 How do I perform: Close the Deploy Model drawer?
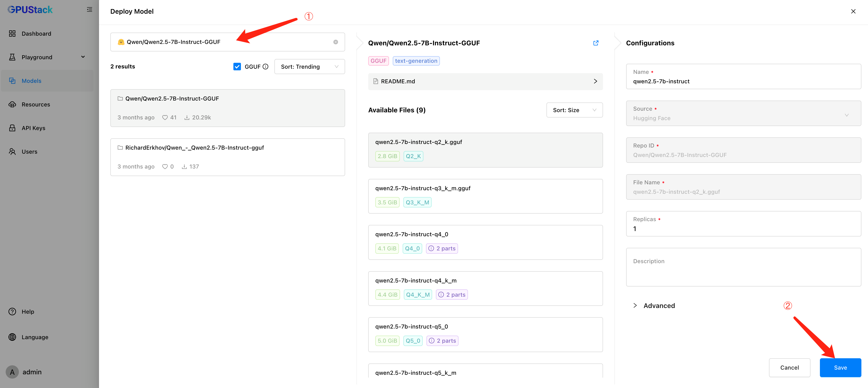click(x=853, y=11)
